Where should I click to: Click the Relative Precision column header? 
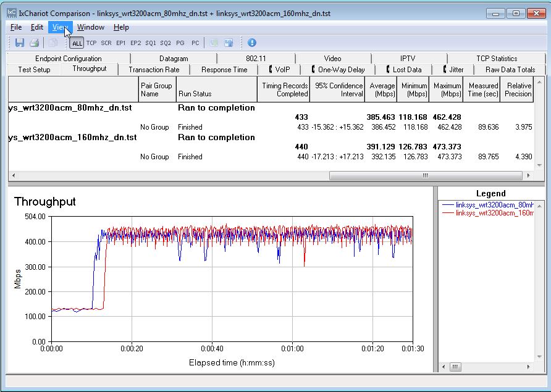click(517, 90)
